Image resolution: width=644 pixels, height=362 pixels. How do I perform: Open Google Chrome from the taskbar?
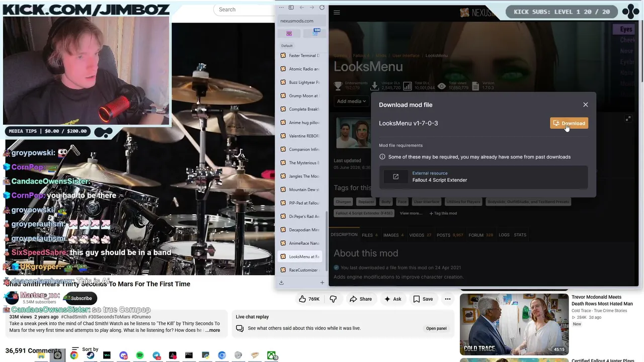tap(74, 355)
